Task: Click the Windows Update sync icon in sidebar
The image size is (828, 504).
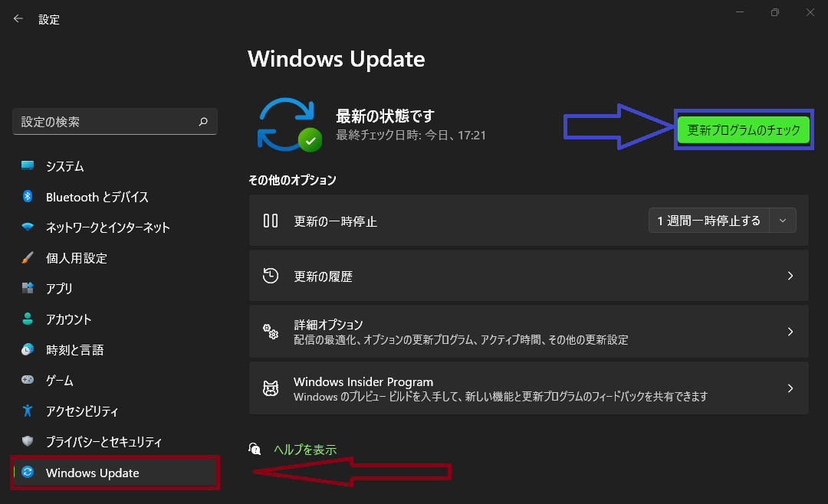Action: [28, 472]
